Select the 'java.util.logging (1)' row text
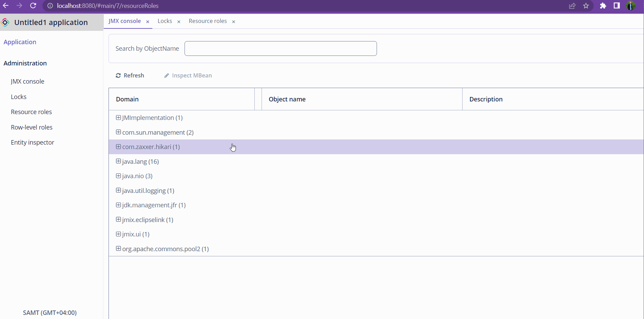The image size is (644, 319). (x=148, y=191)
